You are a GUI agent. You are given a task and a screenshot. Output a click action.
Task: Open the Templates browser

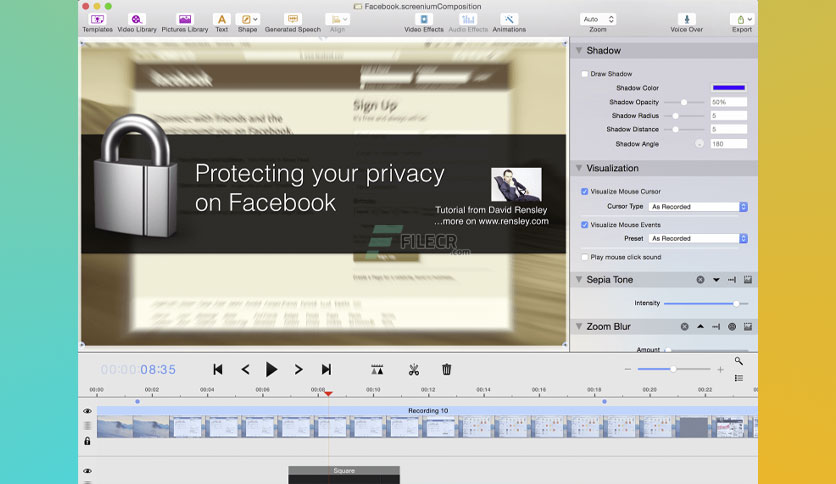coord(97,23)
